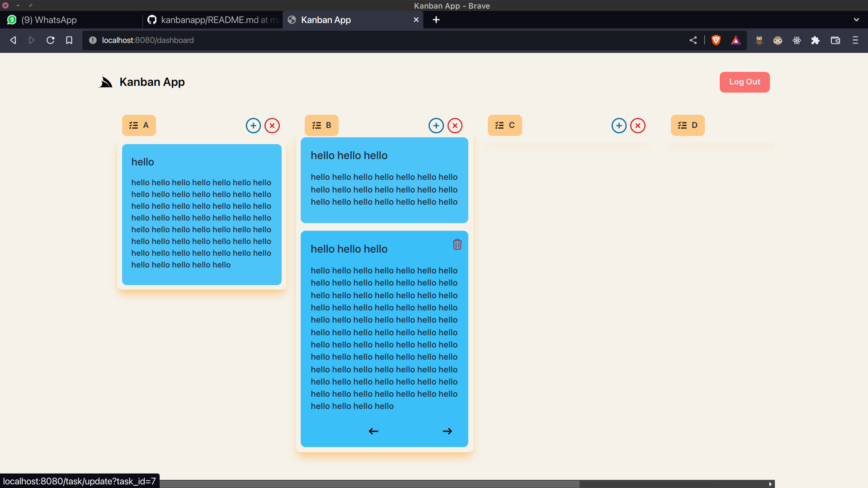The image size is (868, 488).
Task: Click the horizontal page scrollbar
Action: [x=368, y=484]
